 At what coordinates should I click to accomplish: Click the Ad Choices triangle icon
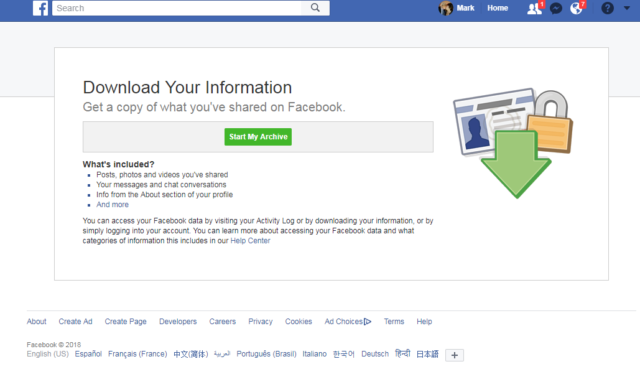[x=367, y=322]
